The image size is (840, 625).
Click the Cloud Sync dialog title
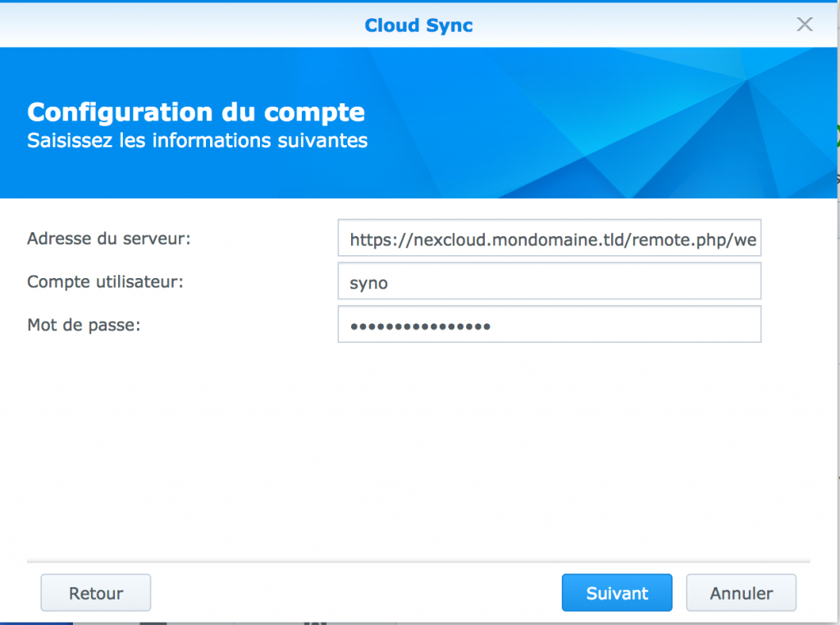[418, 25]
